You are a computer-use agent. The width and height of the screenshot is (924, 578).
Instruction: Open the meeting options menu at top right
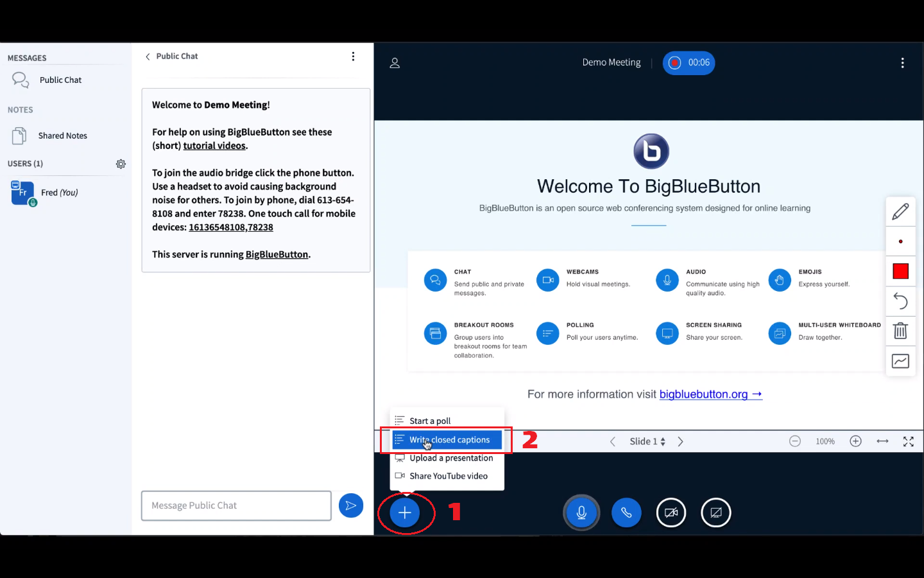point(902,63)
